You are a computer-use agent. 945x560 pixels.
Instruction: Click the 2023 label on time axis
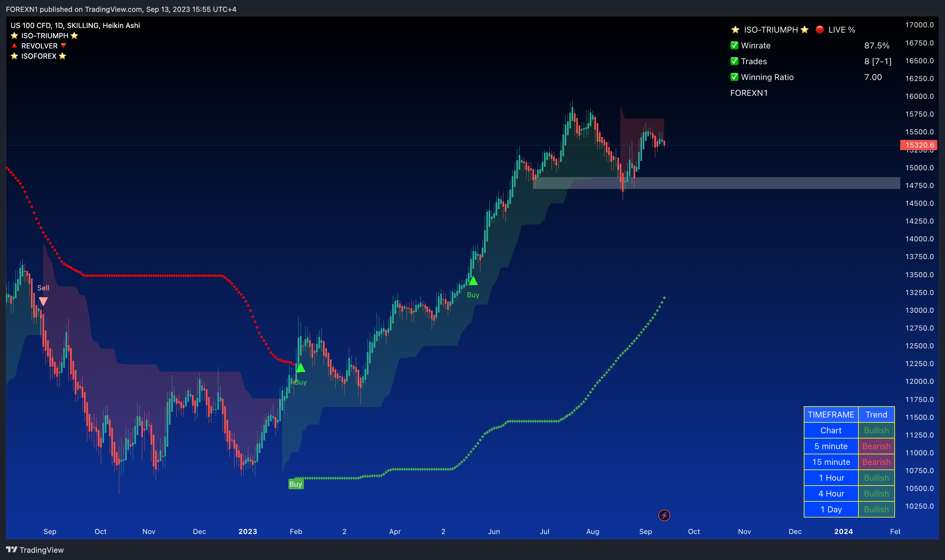click(248, 531)
